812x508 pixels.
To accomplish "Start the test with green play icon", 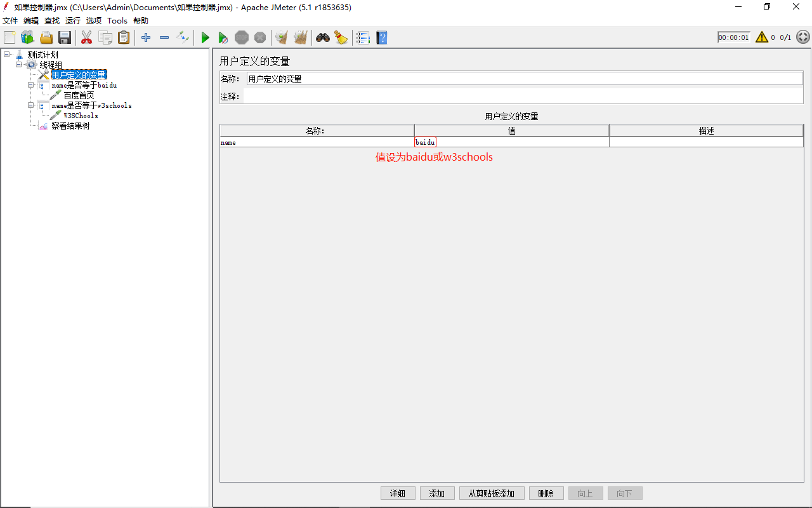I will point(205,37).
